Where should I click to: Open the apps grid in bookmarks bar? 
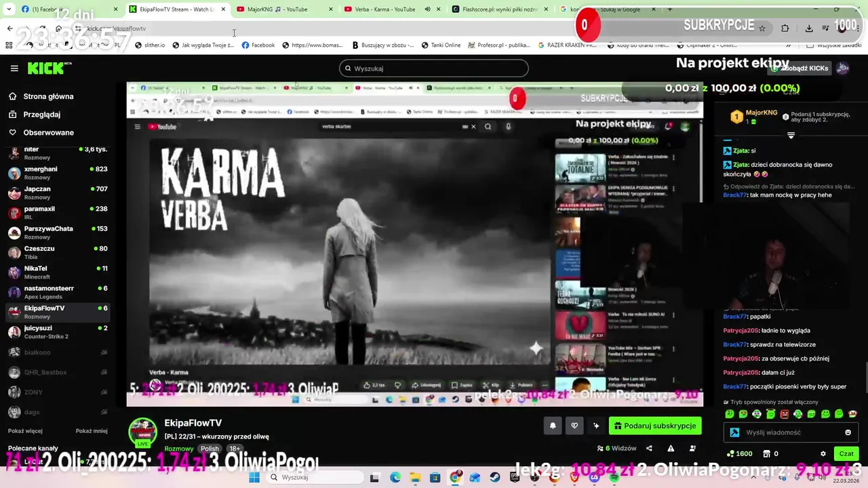9,45
